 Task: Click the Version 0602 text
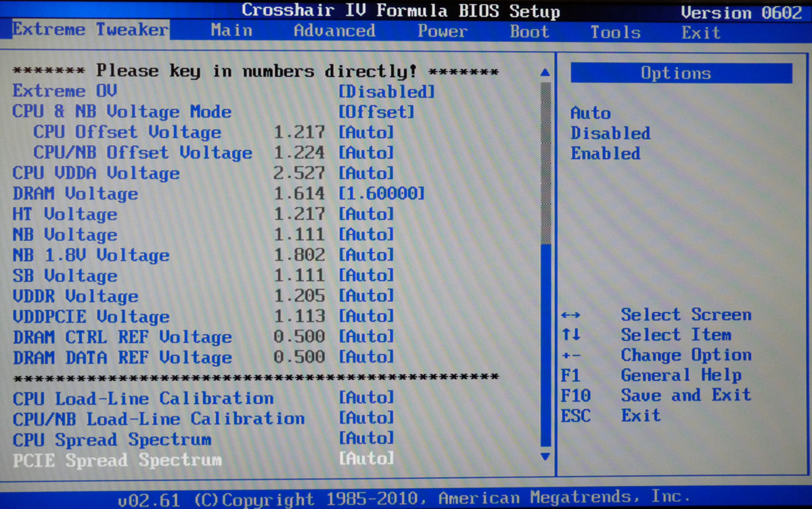pos(741,13)
